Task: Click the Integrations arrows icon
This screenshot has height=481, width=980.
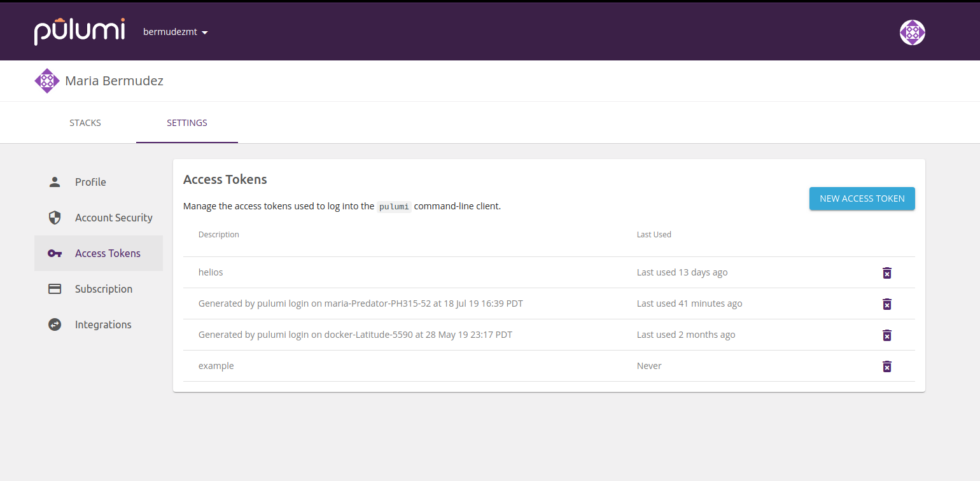Action: [x=55, y=324]
